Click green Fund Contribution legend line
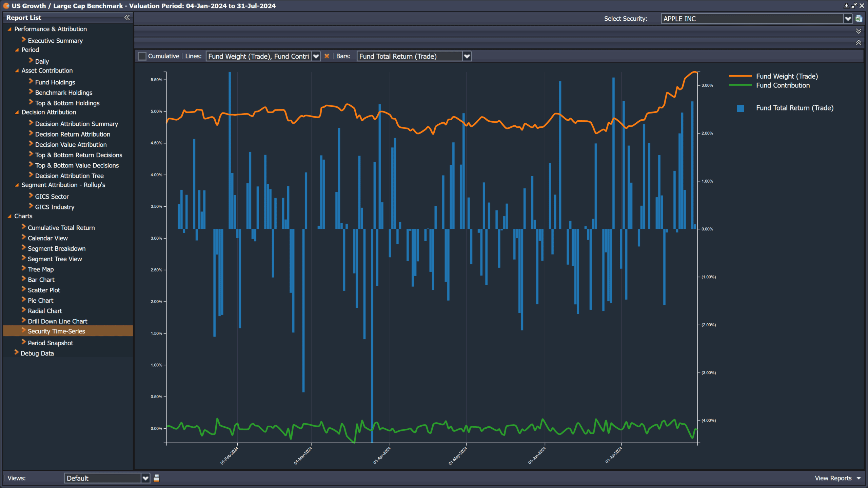 tap(740, 85)
